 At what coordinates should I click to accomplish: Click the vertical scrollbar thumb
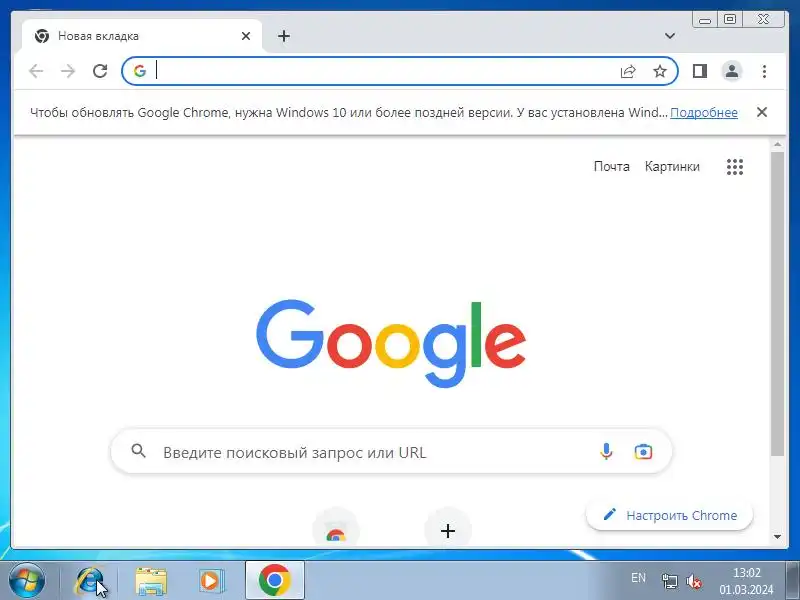coord(778,304)
